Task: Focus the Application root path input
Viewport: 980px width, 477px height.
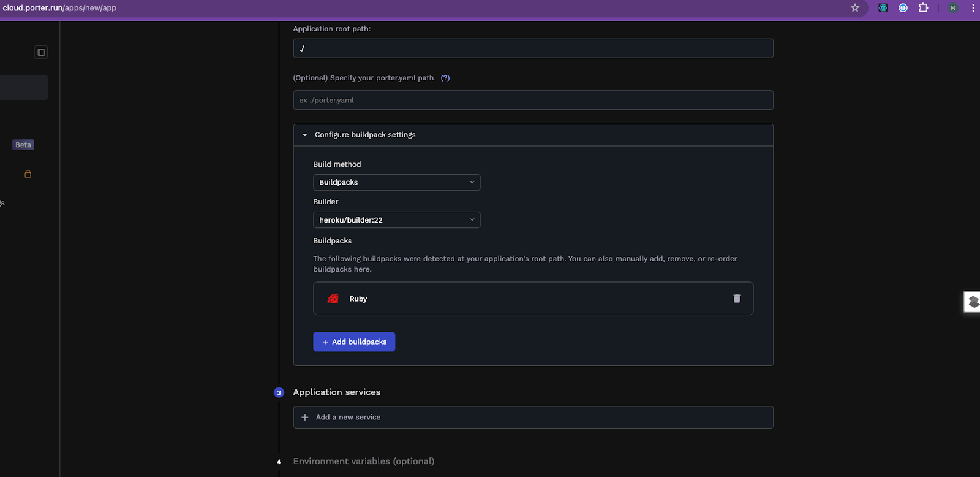Action: click(x=533, y=48)
